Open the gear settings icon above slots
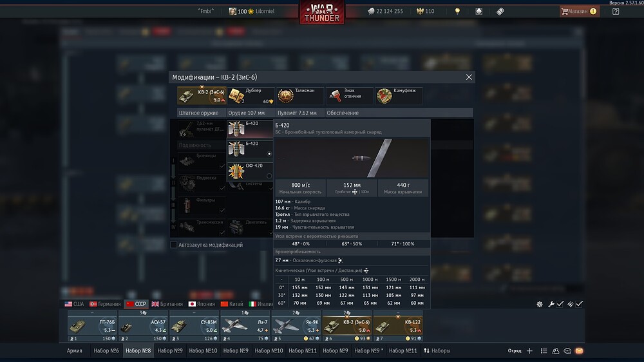 click(x=540, y=304)
